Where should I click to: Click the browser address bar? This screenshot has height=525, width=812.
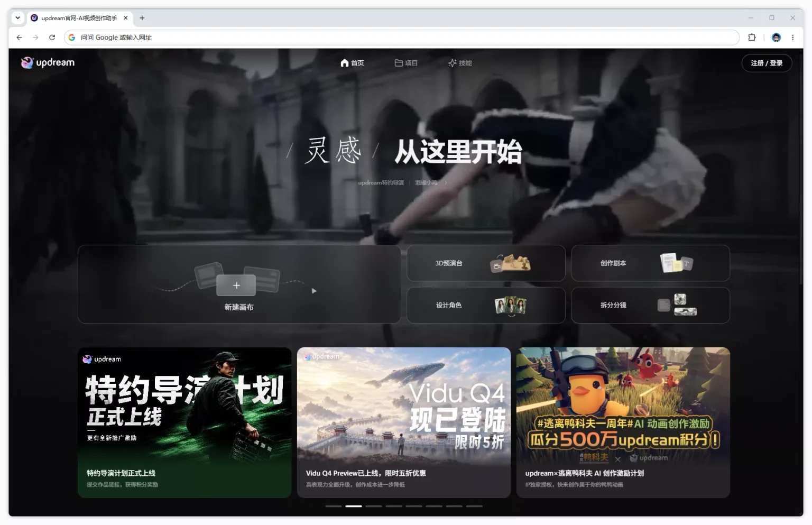click(x=402, y=38)
